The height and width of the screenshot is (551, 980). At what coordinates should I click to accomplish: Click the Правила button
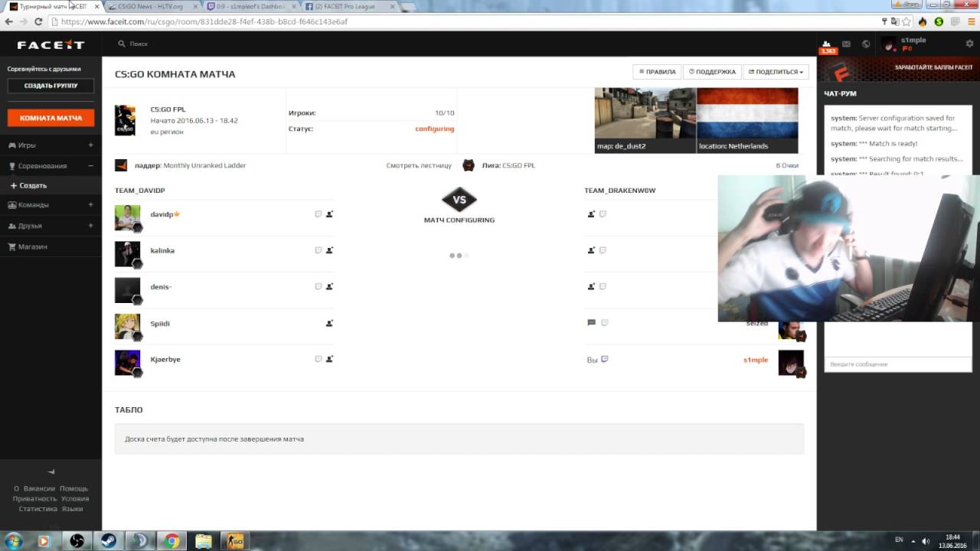pos(657,72)
